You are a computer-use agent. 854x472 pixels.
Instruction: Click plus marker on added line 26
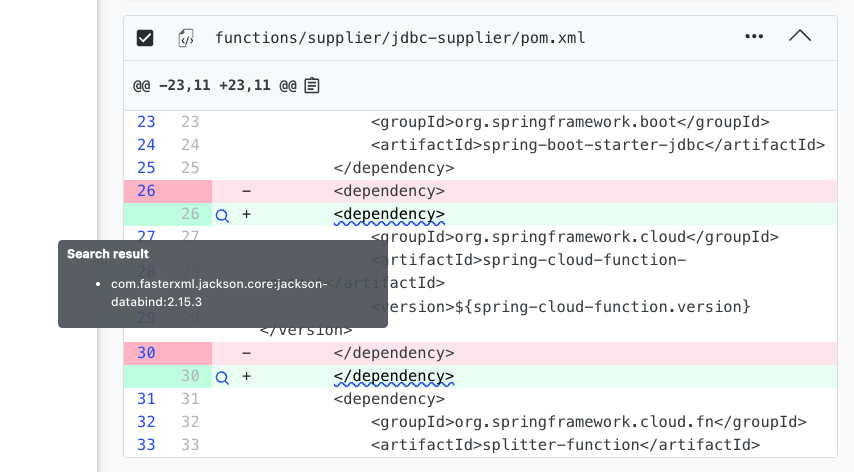pos(247,214)
